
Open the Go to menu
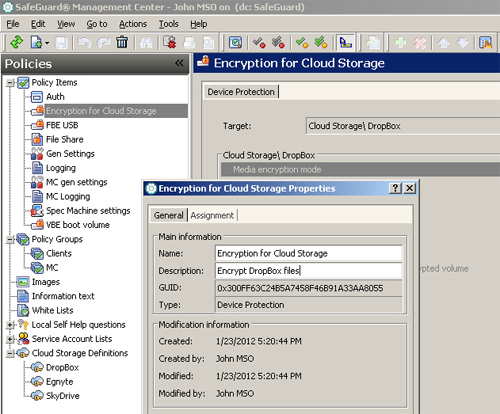pyautogui.click(x=97, y=24)
